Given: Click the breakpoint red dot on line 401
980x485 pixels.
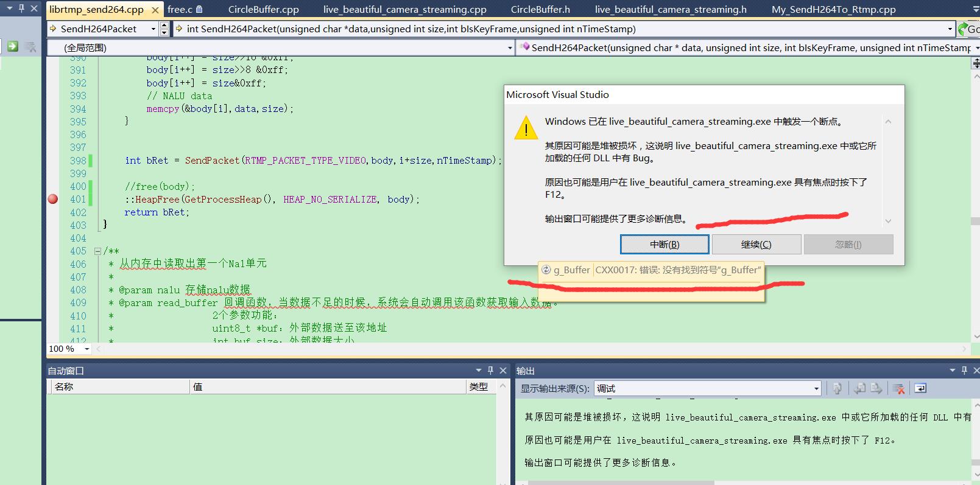Looking at the screenshot, I should (x=53, y=199).
